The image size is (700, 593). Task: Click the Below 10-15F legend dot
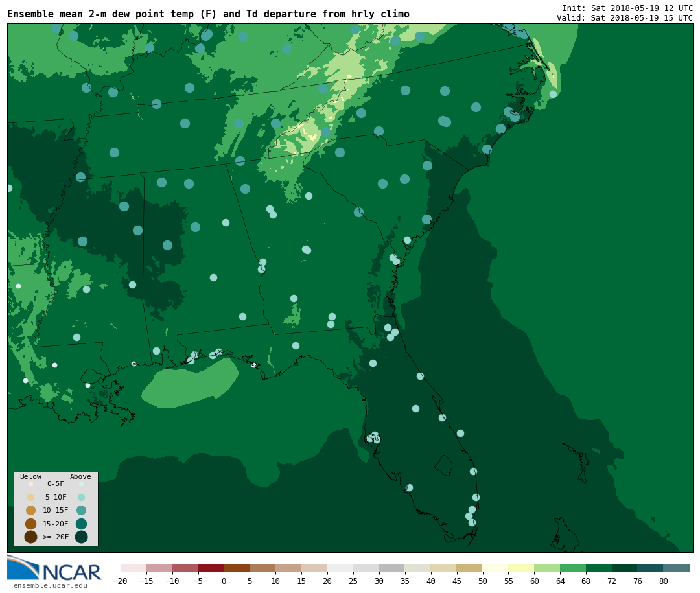point(31,511)
